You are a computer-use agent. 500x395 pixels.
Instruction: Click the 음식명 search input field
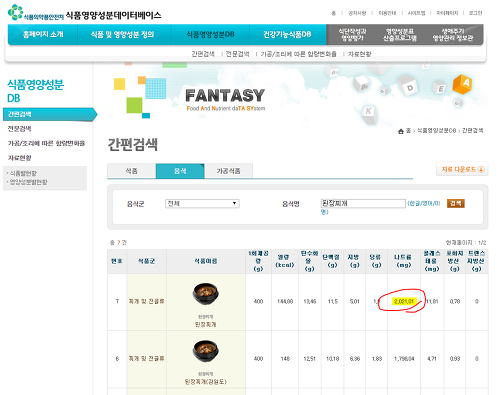coord(363,203)
